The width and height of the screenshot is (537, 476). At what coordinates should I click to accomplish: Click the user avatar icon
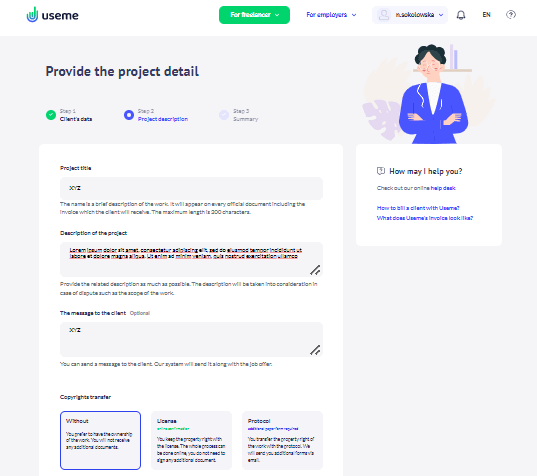[x=384, y=15]
